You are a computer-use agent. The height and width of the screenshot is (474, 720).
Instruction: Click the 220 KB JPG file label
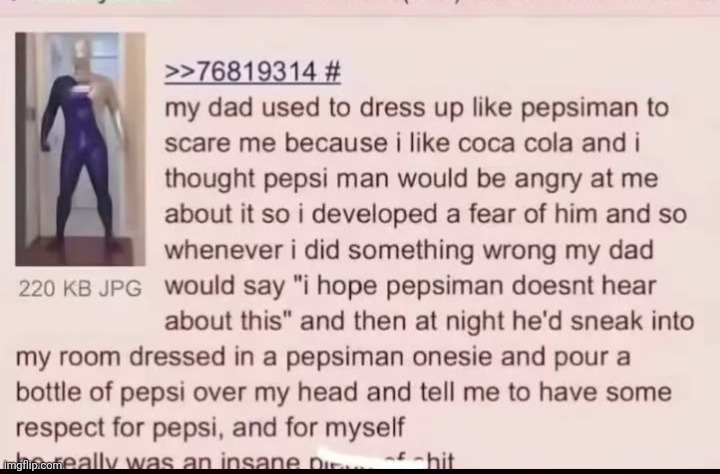tap(80, 288)
